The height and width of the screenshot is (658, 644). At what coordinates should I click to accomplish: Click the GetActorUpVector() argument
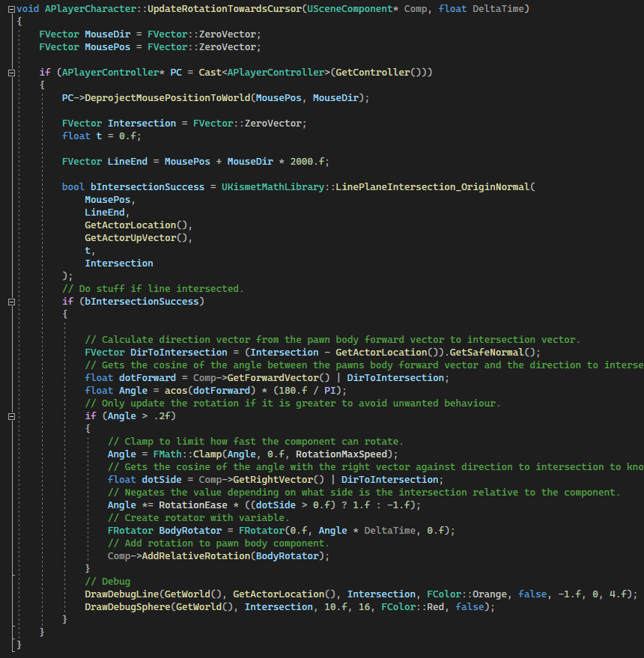pos(139,237)
